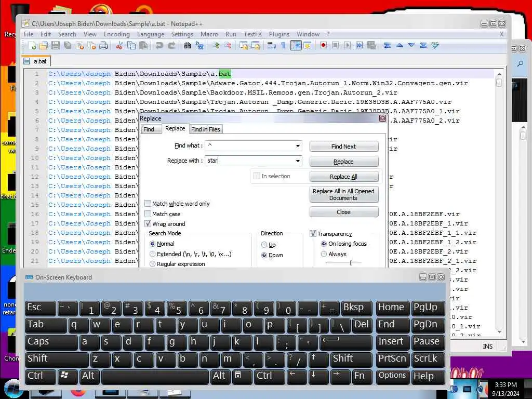Click the Replace All button
Image resolution: width=532 pixels, height=399 pixels.
tap(344, 177)
